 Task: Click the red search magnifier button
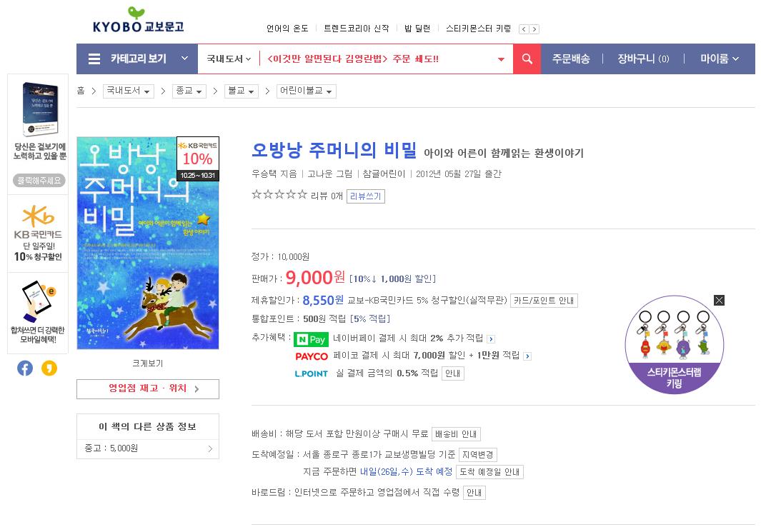coord(527,59)
